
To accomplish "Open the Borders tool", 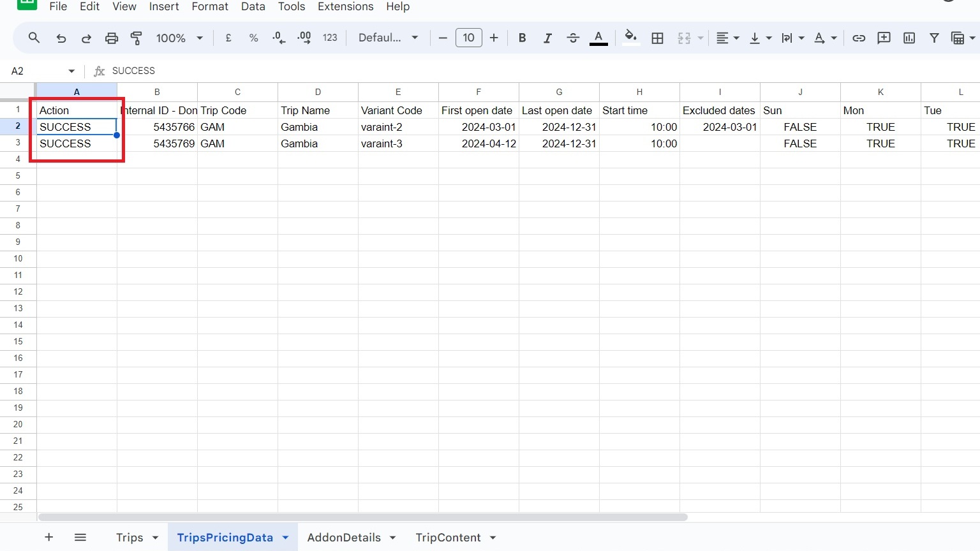I will [657, 38].
